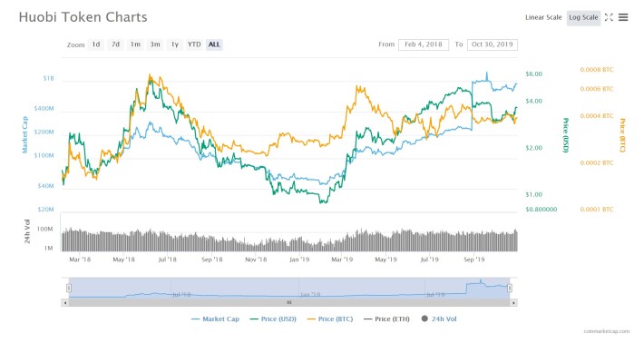
Task: Set zoom to 3m
Action: pos(155,44)
